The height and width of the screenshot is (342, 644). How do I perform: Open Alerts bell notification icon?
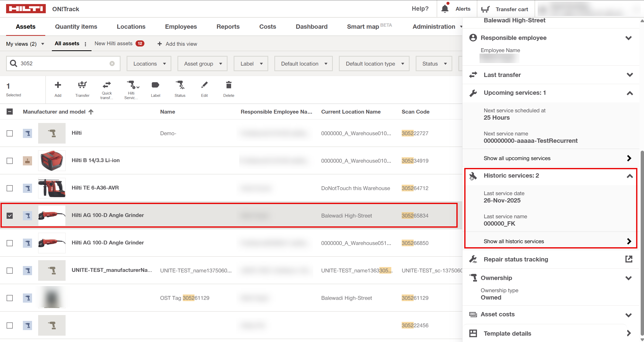pyautogui.click(x=445, y=9)
